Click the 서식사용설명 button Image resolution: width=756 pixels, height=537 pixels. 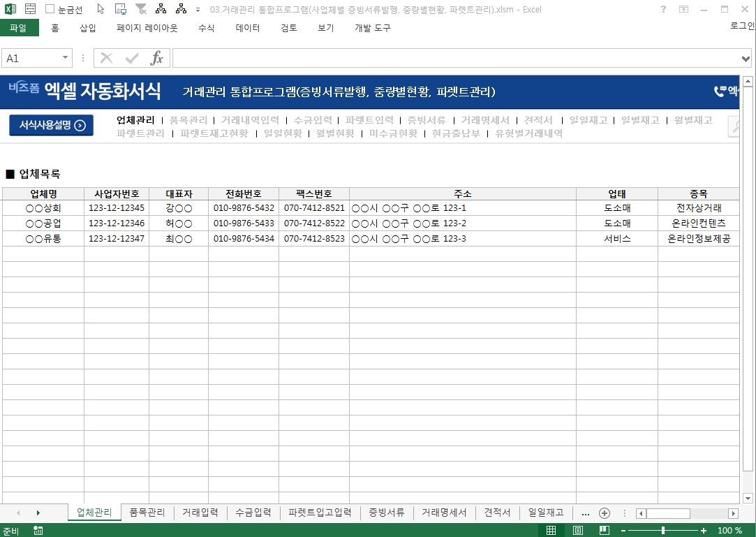pos(51,125)
